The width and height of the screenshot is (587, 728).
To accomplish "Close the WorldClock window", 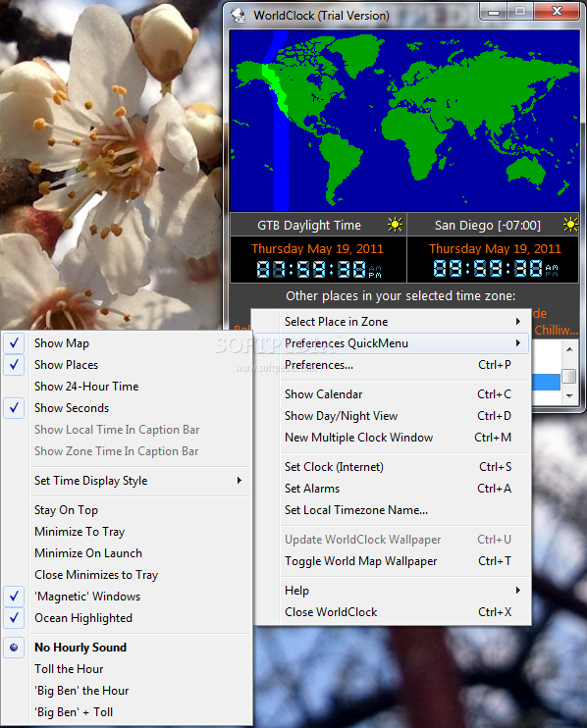I will coord(557,12).
